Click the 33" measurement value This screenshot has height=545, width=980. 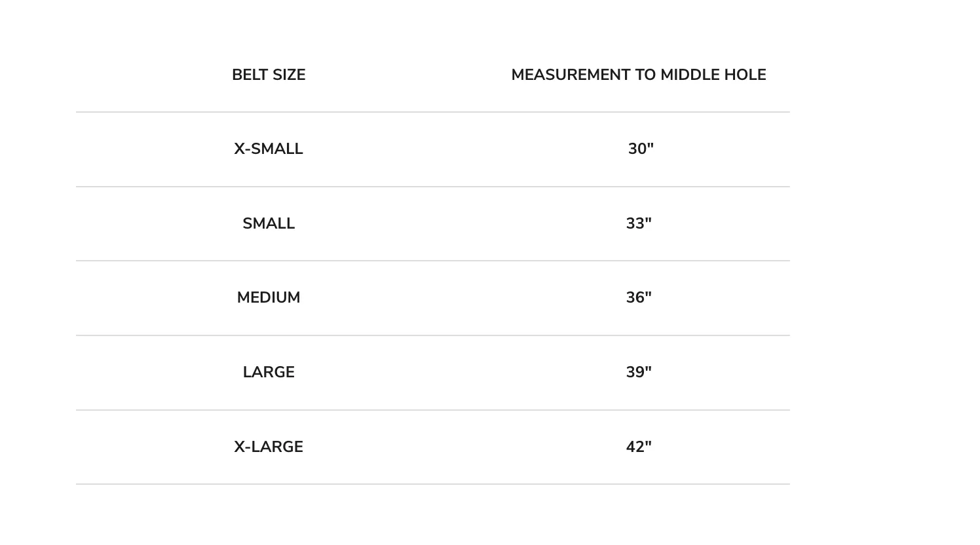639,223
